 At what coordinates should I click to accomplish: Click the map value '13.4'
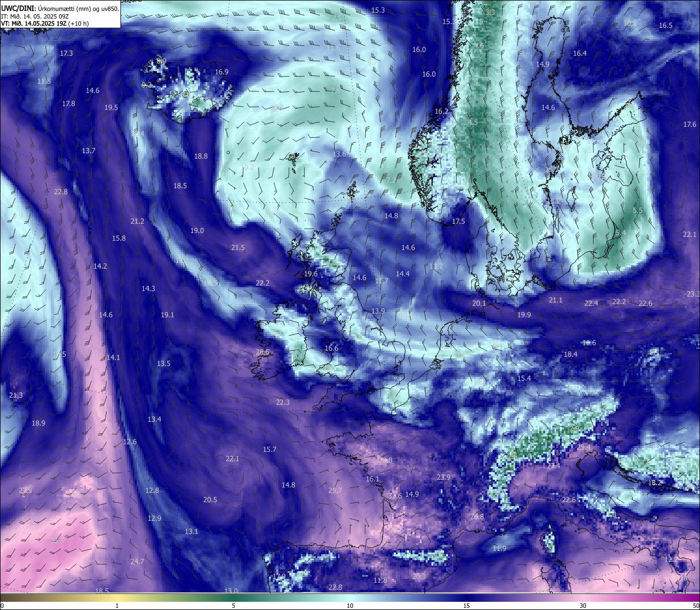click(x=154, y=419)
